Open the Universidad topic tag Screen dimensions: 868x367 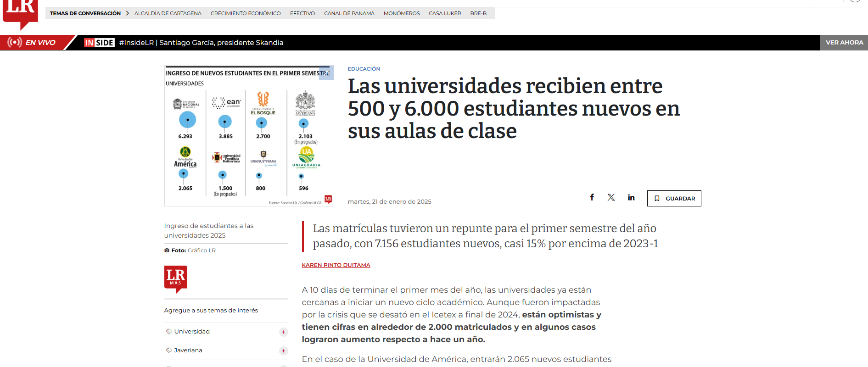(192, 332)
